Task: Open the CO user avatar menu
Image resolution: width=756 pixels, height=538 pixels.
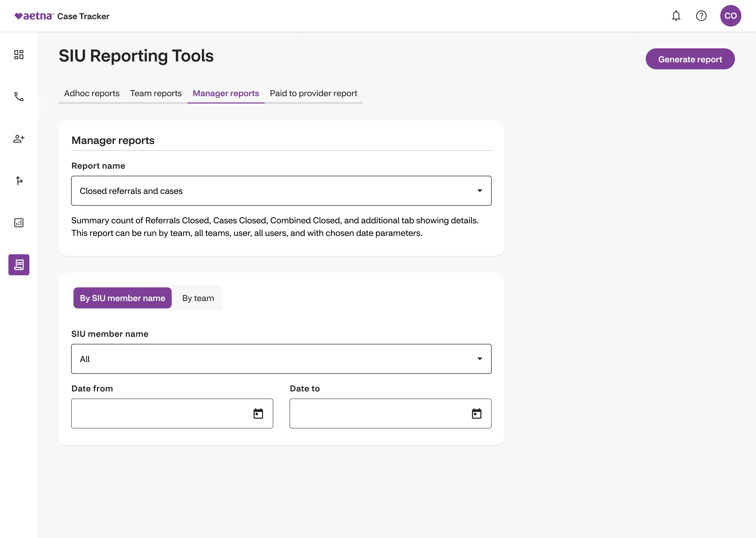Action: click(x=731, y=16)
